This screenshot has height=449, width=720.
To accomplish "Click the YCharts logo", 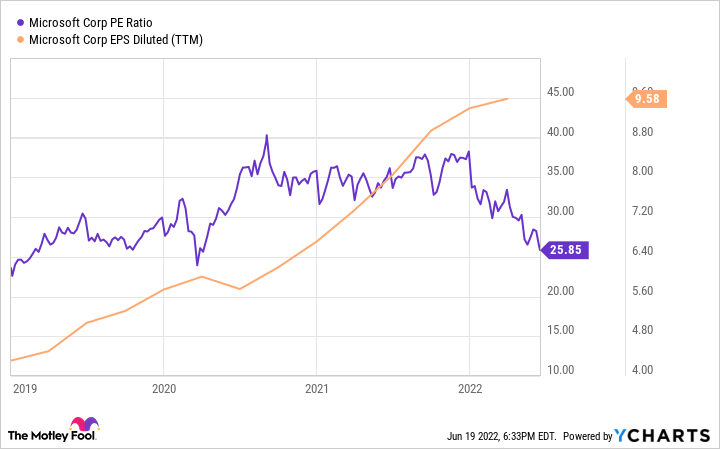I will (x=662, y=435).
